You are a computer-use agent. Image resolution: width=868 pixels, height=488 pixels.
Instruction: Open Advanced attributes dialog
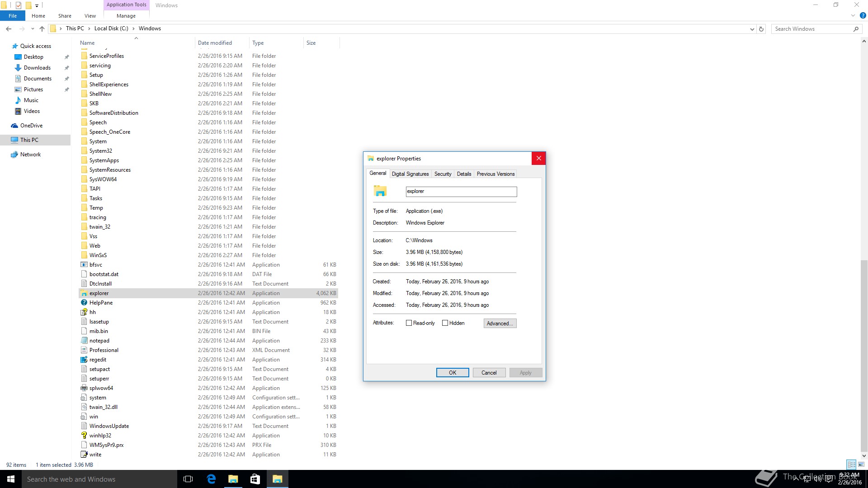(500, 324)
